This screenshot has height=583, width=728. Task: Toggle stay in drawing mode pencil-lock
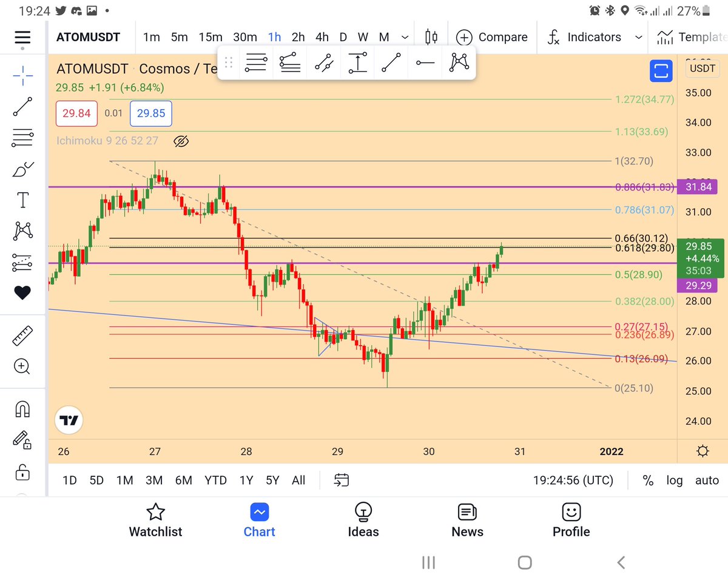click(x=22, y=440)
